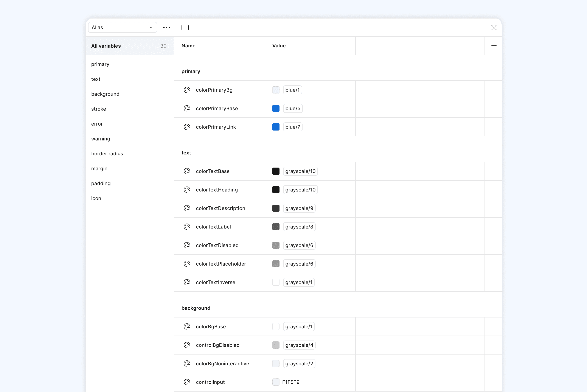Open the Alias collection dropdown
Screen dimensions: 587x392
click(123, 28)
